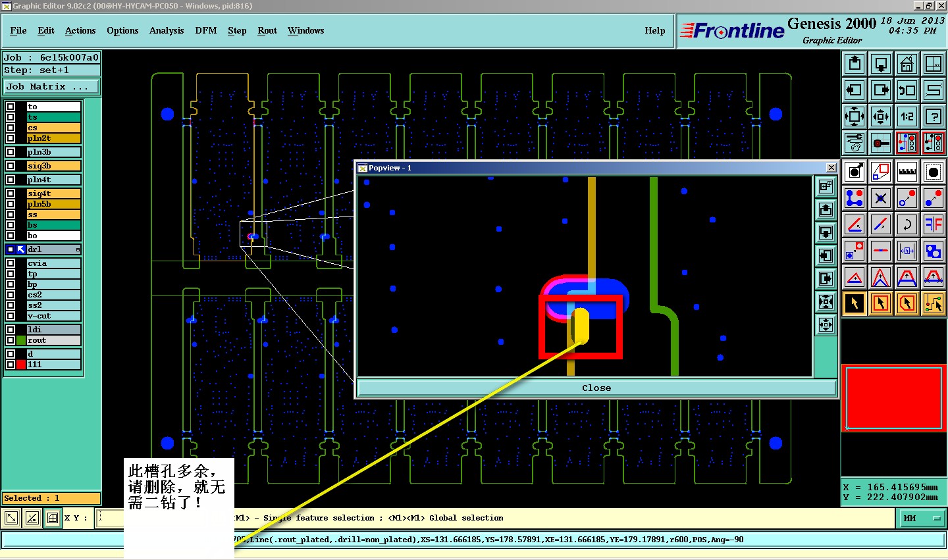Screen dimensions: 948x560
Task: Toggle the 'bs' layer checkbox
Action: point(11,225)
